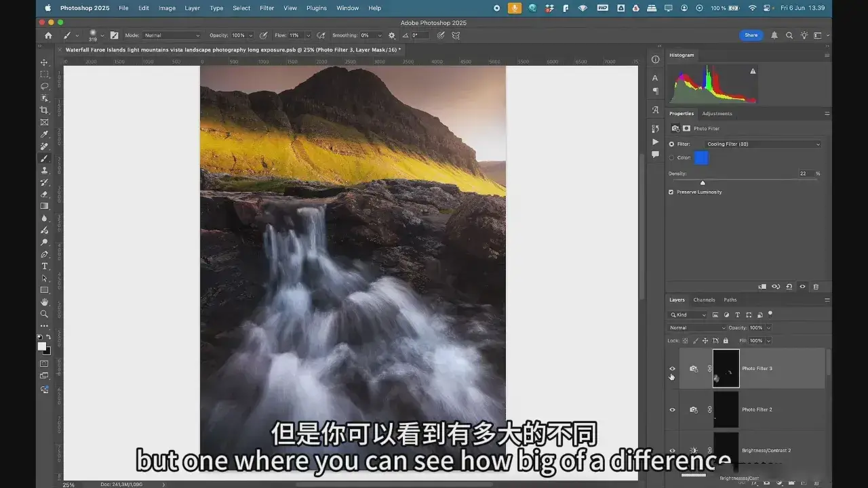Select the Zoom tool

(45, 314)
